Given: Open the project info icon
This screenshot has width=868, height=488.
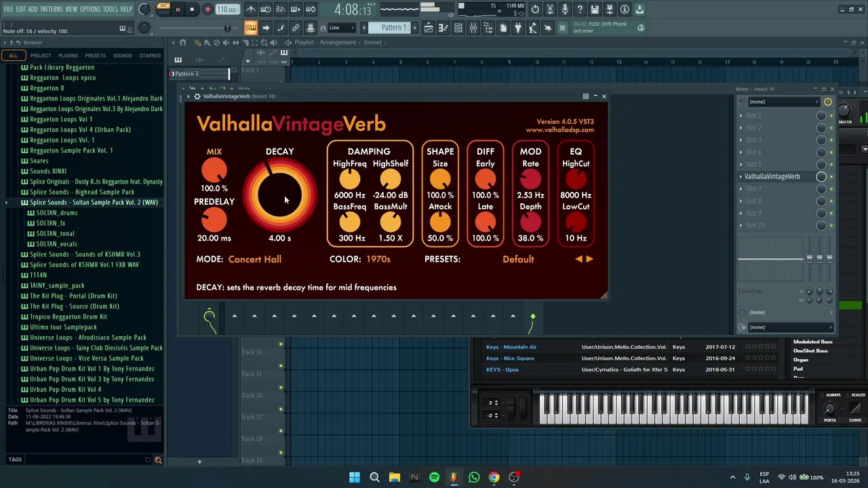Looking at the screenshot, I should coord(625,9).
